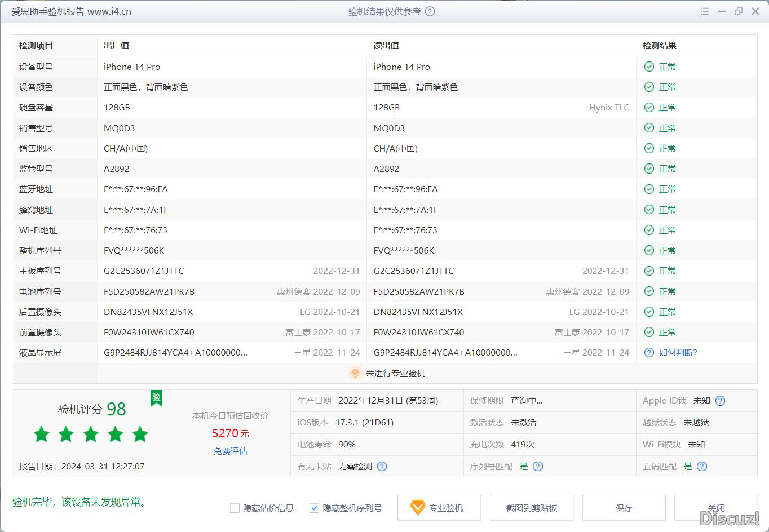Click shield icon next to 未进行专业验机
This screenshot has height=532, width=769.
(355, 373)
